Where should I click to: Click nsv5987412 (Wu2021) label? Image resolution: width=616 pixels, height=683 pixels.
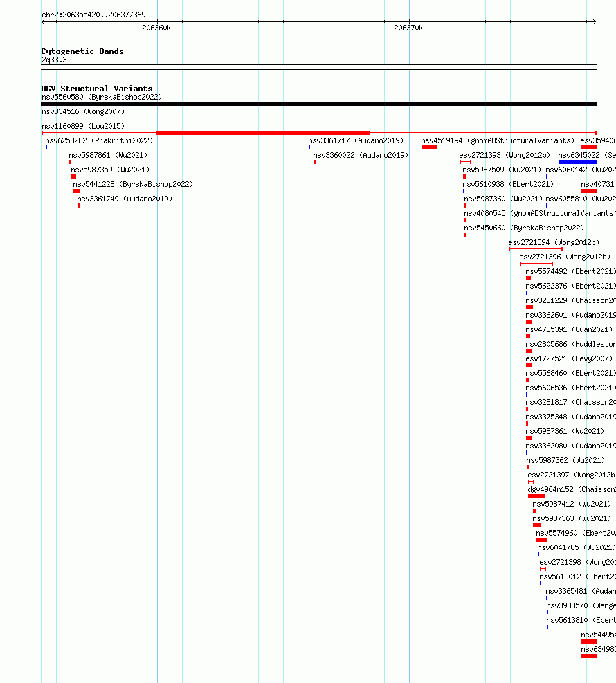pyautogui.click(x=572, y=504)
